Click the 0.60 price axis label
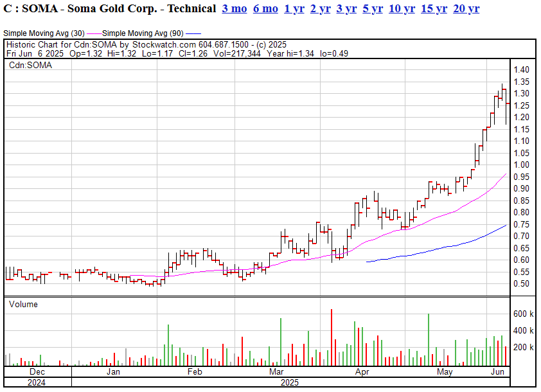 pos(521,260)
